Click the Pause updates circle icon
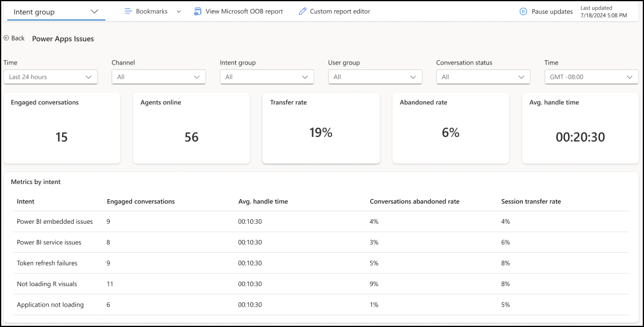Image resolution: width=644 pixels, height=327 pixels. pyautogui.click(x=523, y=11)
